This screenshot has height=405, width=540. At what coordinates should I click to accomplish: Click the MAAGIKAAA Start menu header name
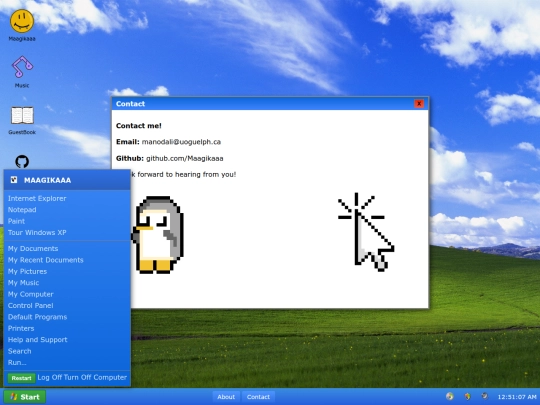click(48, 180)
